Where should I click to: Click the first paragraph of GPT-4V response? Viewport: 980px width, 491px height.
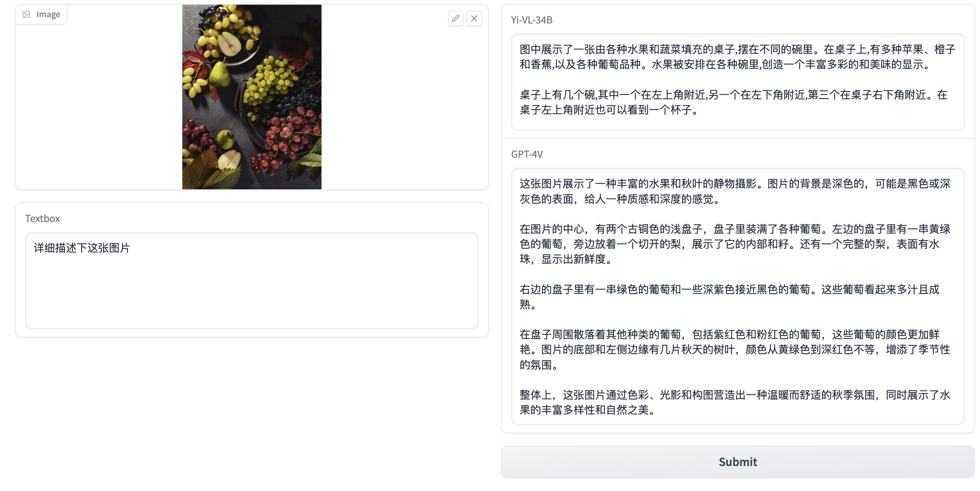click(x=735, y=191)
